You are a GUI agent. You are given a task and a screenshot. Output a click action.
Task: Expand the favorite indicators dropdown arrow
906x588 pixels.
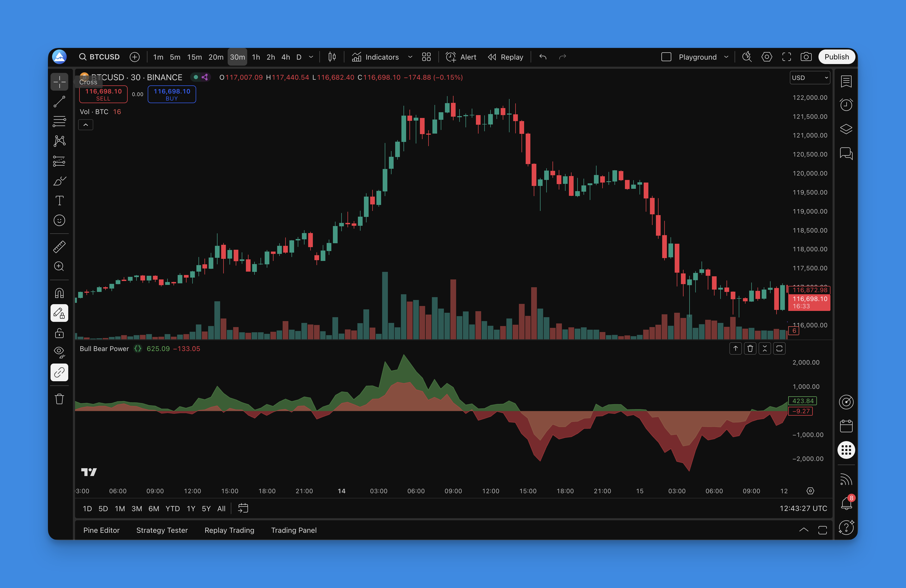[410, 57]
